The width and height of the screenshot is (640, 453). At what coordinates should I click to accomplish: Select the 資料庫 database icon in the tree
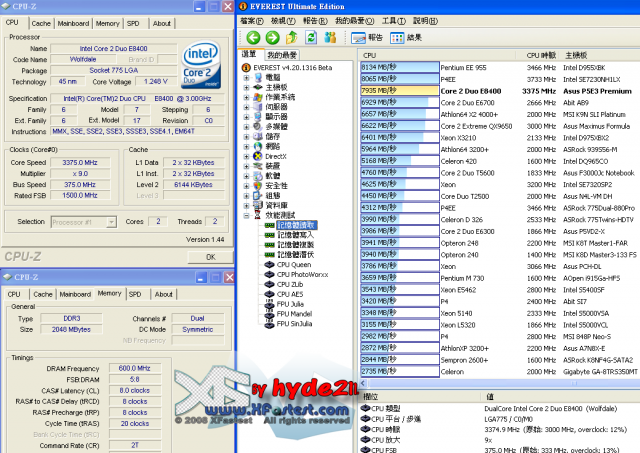coord(258,205)
